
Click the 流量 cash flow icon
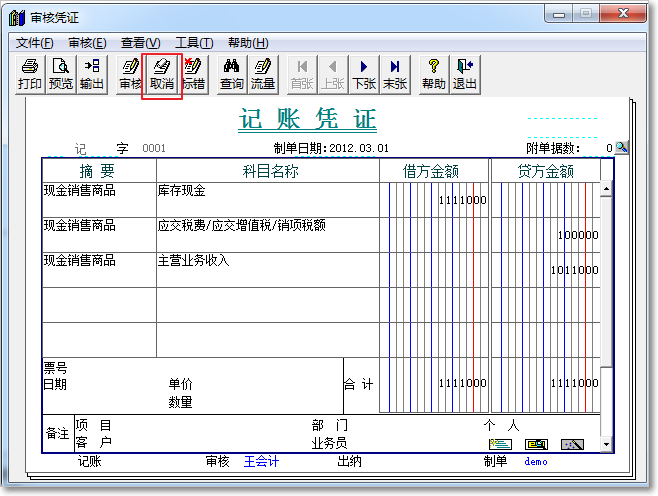[263, 75]
